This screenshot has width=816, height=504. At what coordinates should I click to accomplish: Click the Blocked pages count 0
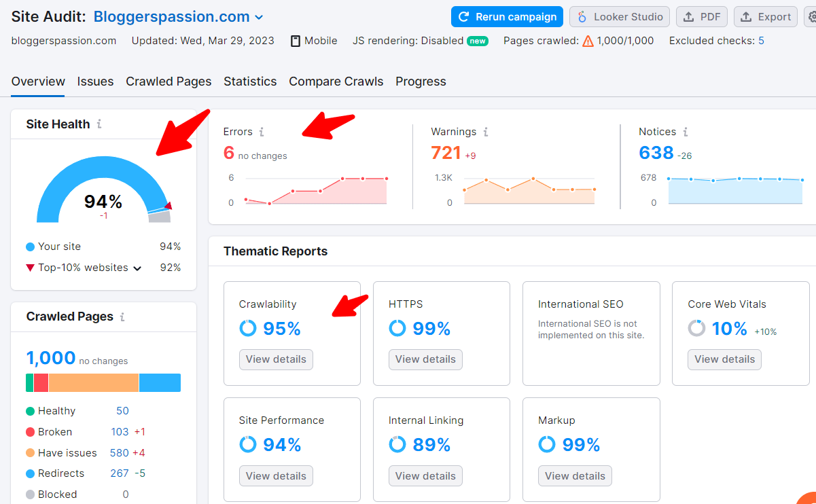126,494
